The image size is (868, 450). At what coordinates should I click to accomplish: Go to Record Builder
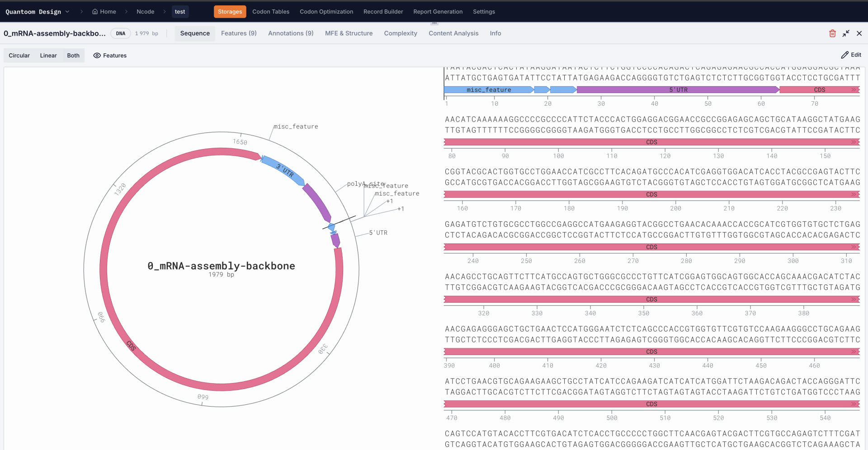(383, 12)
